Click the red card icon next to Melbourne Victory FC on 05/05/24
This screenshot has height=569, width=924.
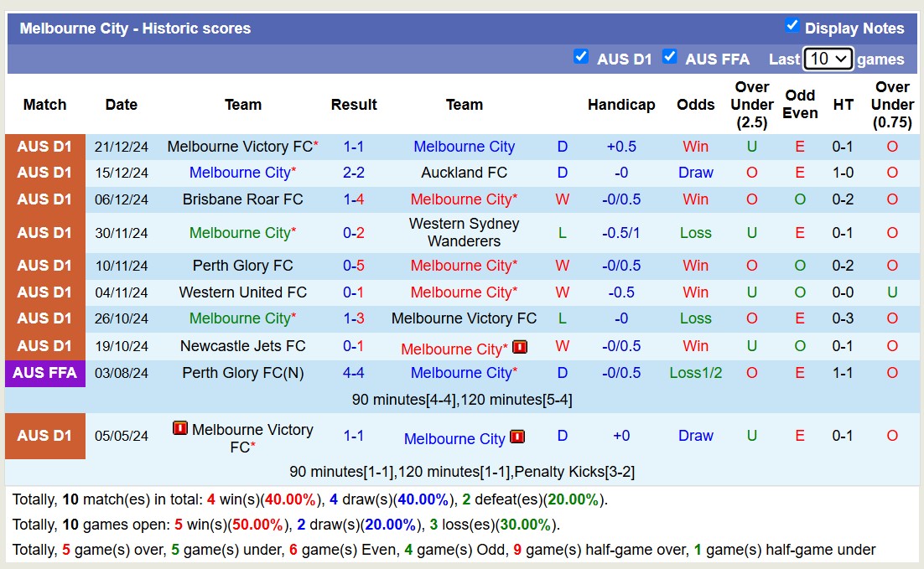[x=179, y=430]
